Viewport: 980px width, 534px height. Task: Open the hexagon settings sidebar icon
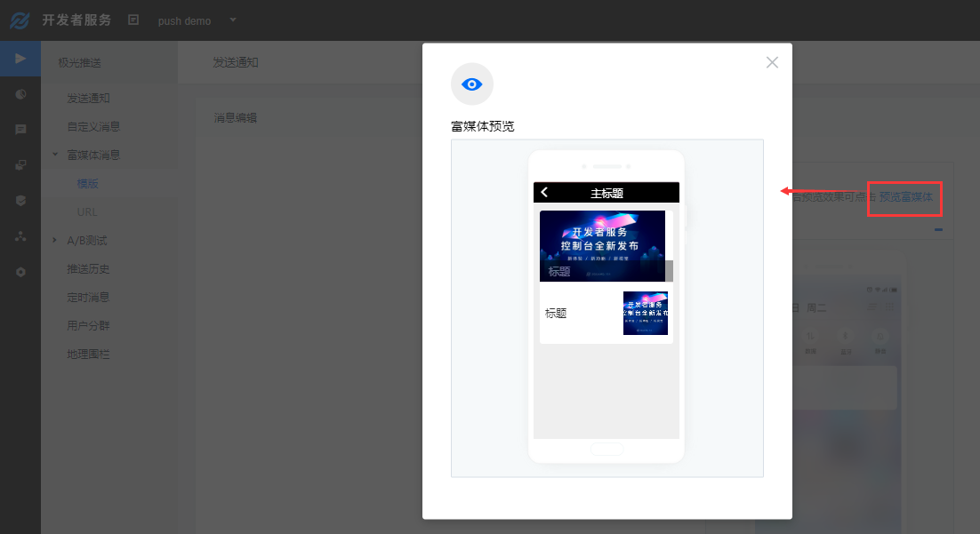pos(20,272)
